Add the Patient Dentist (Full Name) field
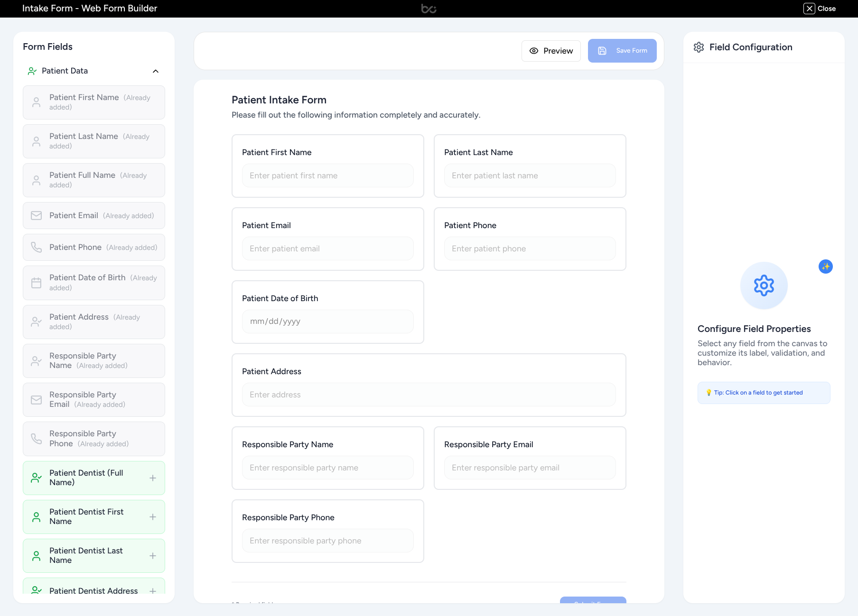 (153, 478)
